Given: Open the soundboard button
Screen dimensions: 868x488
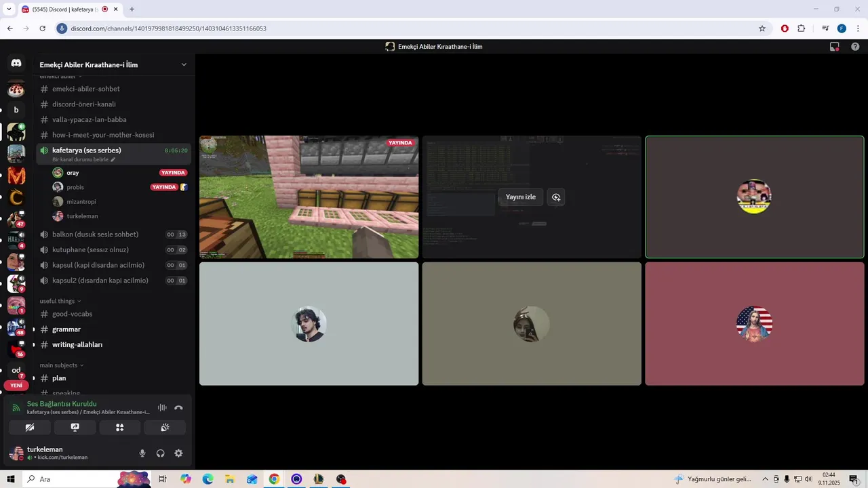Looking at the screenshot, I should tap(165, 428).
